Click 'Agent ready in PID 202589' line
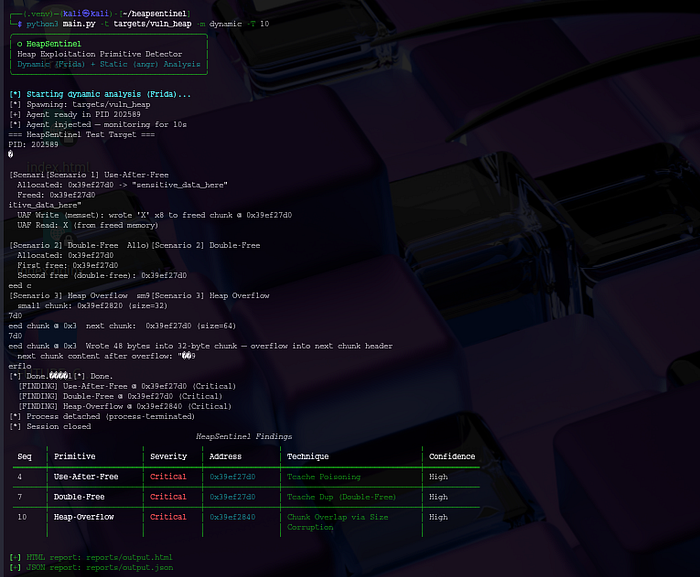 tap(75, 114)
